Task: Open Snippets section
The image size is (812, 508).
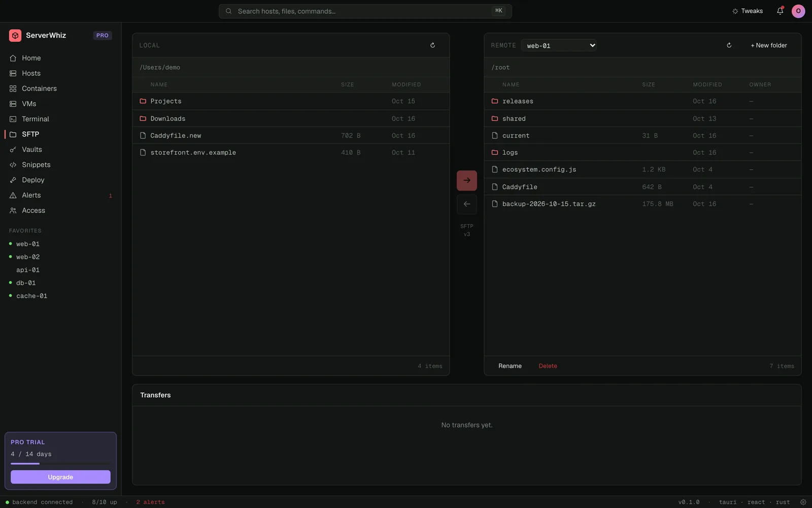Action: coord(61,165)
